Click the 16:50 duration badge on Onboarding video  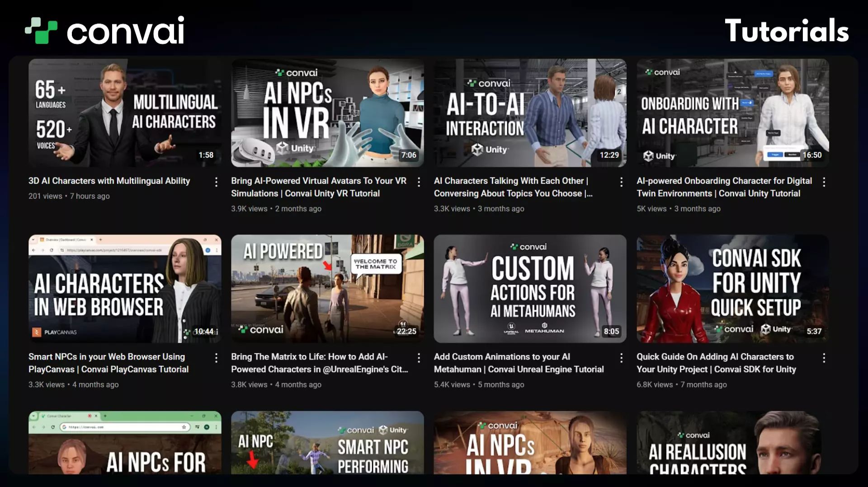812,155
